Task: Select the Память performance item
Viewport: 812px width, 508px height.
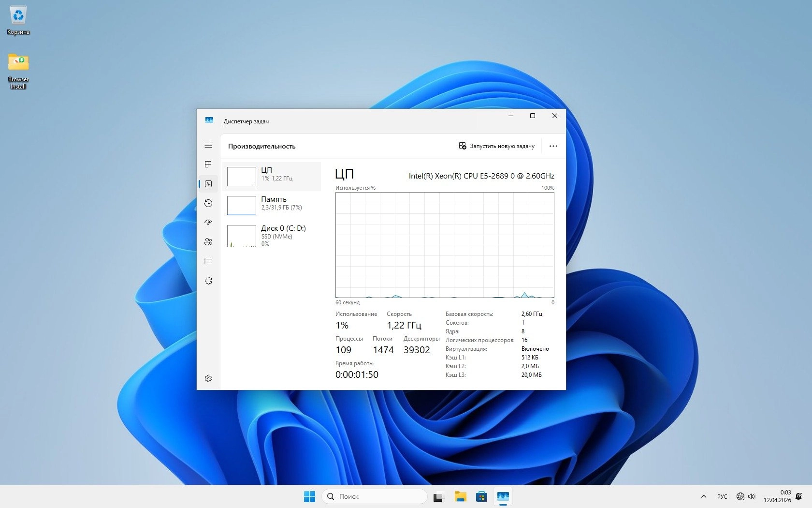Action: click(x=272, y=206)
